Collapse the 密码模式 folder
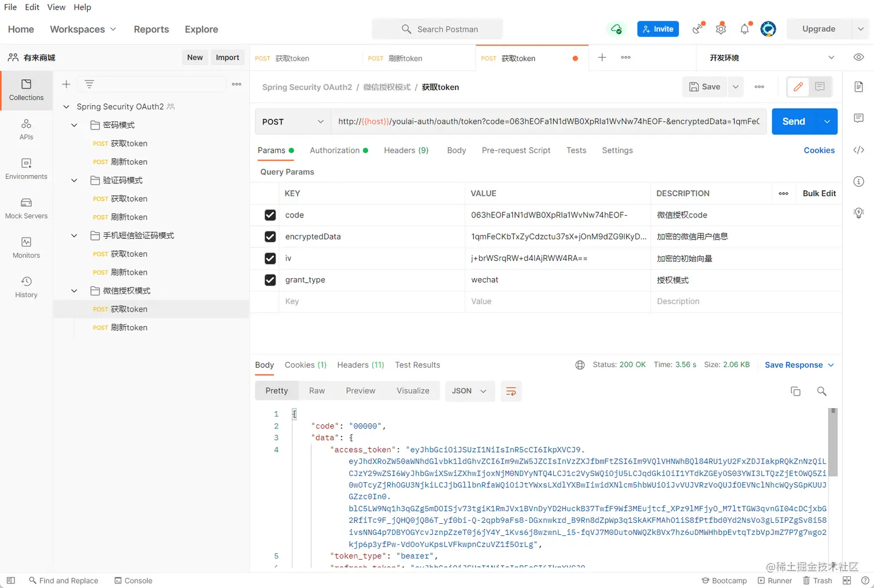Image resolution: width=874 pixels, height=588 pixels. [74, 125]
